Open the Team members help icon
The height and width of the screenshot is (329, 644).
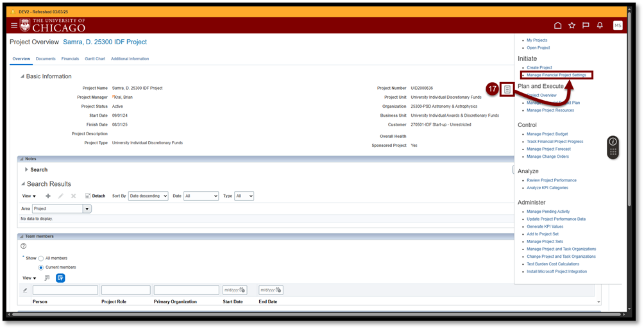click(x=24, y=246)
